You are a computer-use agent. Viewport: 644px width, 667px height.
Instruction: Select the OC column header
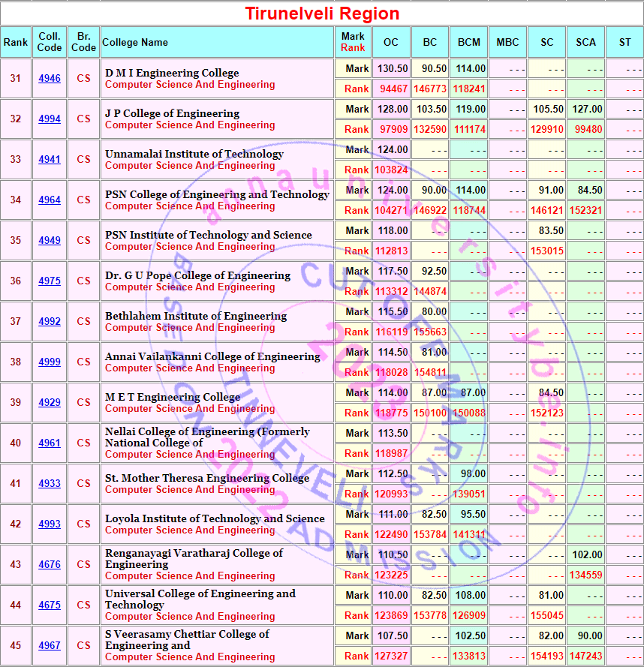coord(391,43)
